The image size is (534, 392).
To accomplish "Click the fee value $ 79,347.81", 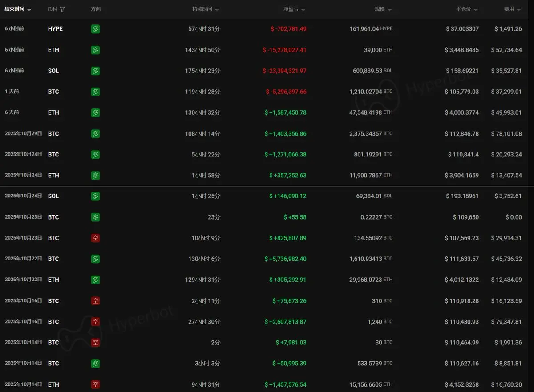I will point(506,322).
